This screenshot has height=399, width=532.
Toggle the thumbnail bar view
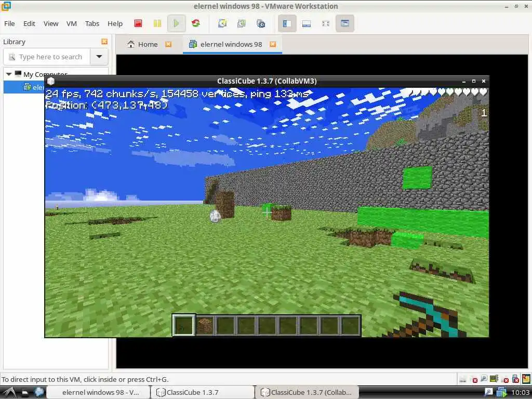pyautogui.click(x=307, y=23)
